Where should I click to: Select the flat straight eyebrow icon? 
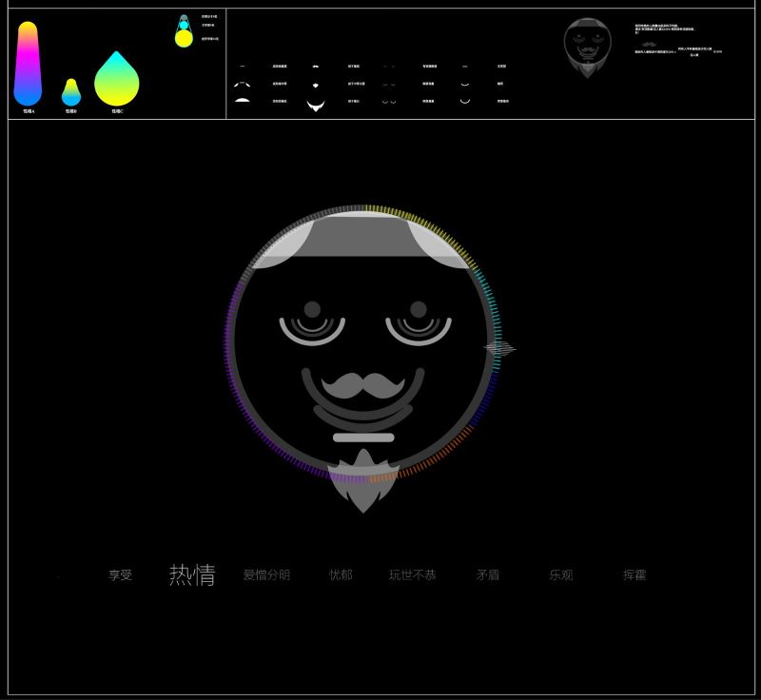pos(242,66)
